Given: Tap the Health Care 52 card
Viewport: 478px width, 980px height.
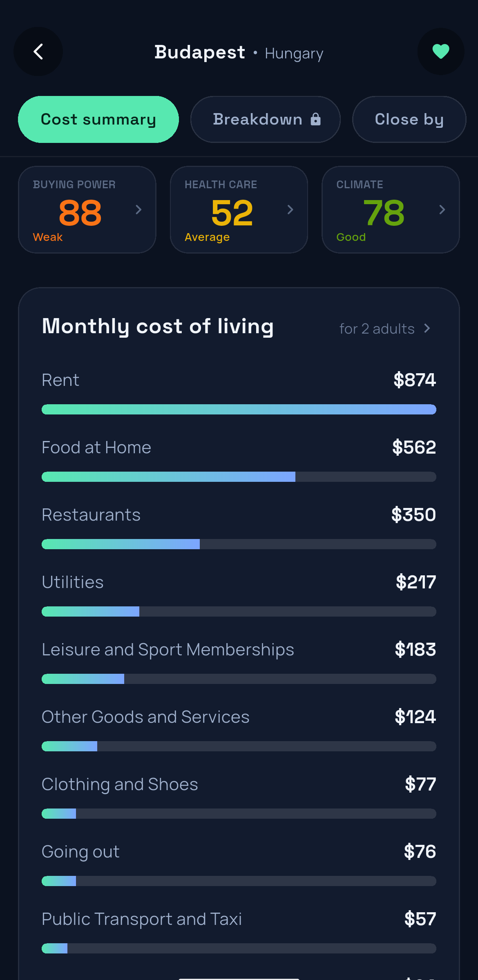Looking at the screenshot, I should click(x=239, y=209).
